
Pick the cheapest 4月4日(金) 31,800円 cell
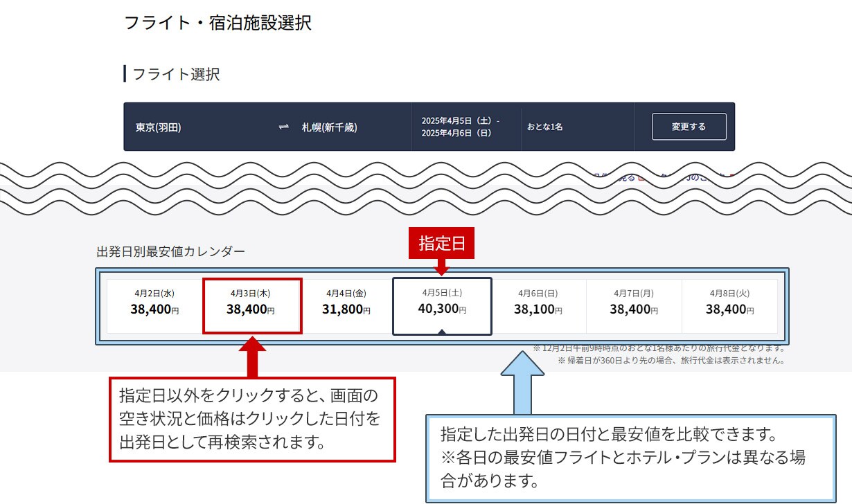pyautogui.click(x=346, y=306)
